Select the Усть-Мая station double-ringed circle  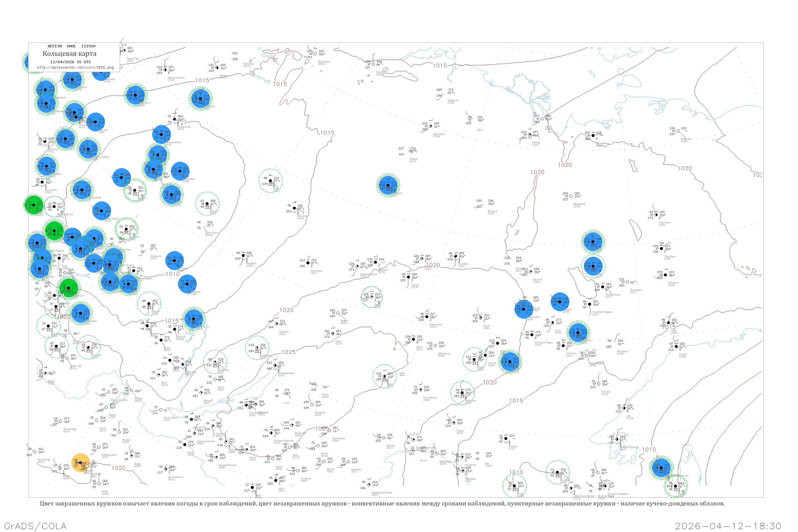click(578, 333)
